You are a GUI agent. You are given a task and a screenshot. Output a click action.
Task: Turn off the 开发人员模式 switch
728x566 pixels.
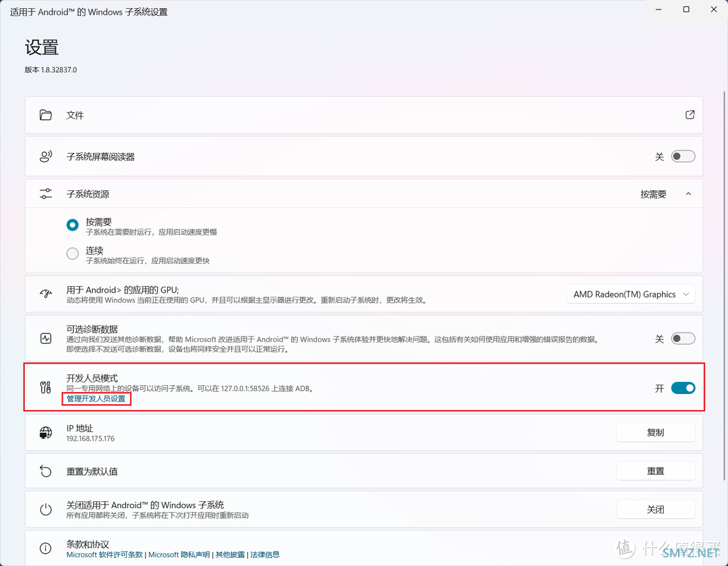click(x=683, y=388)
